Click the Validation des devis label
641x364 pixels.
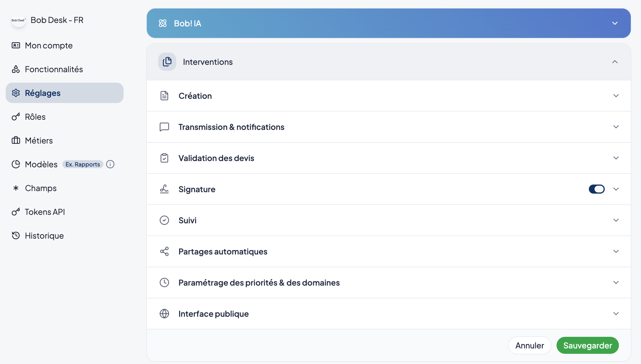(216, 158)
